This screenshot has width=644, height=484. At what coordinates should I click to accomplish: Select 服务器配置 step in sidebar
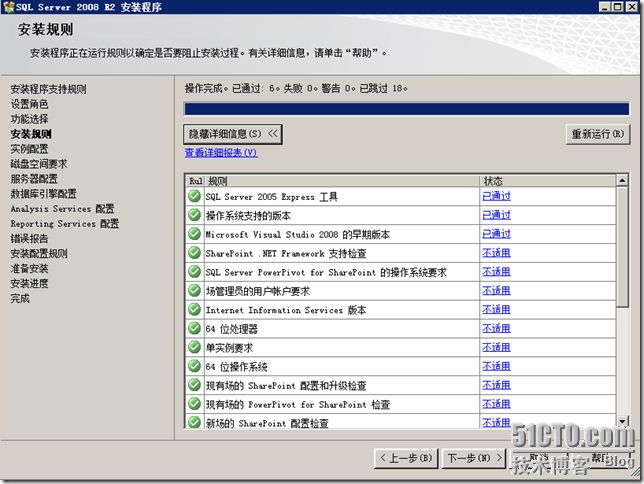[34, 179]
